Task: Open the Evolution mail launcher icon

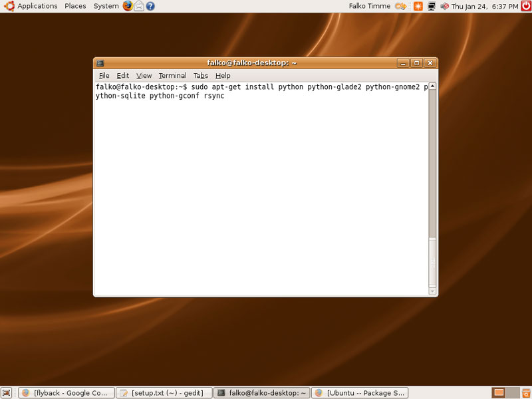Action: tap(139, 6)
